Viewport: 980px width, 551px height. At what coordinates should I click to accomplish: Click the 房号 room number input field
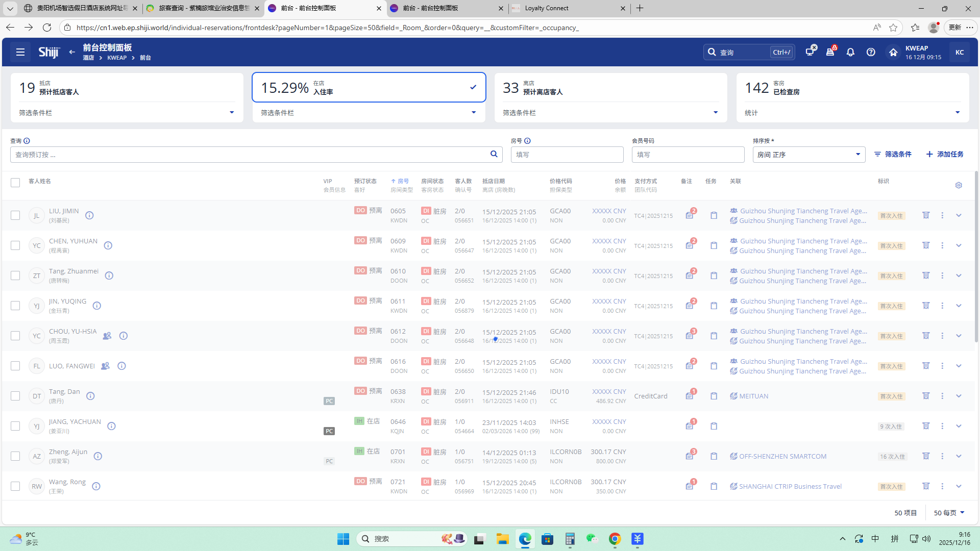[x=567, y=155]
